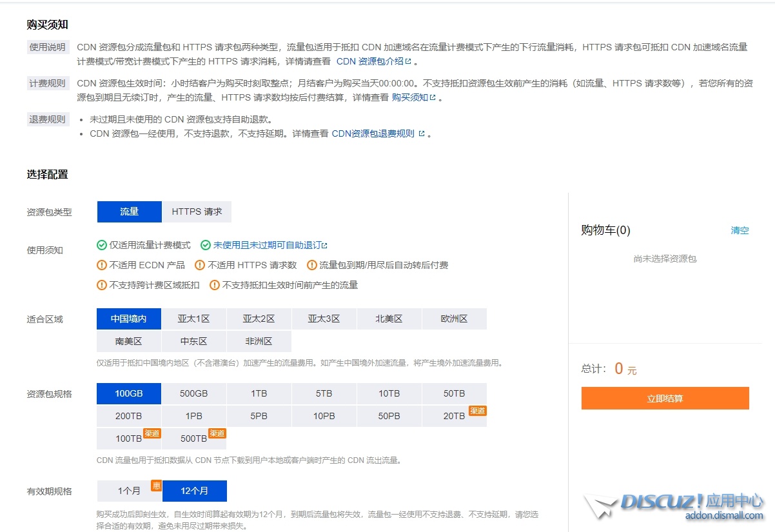The image size is (775, 532).
Task: Click the 计费规则 label tag
Action: pos(48,83)
